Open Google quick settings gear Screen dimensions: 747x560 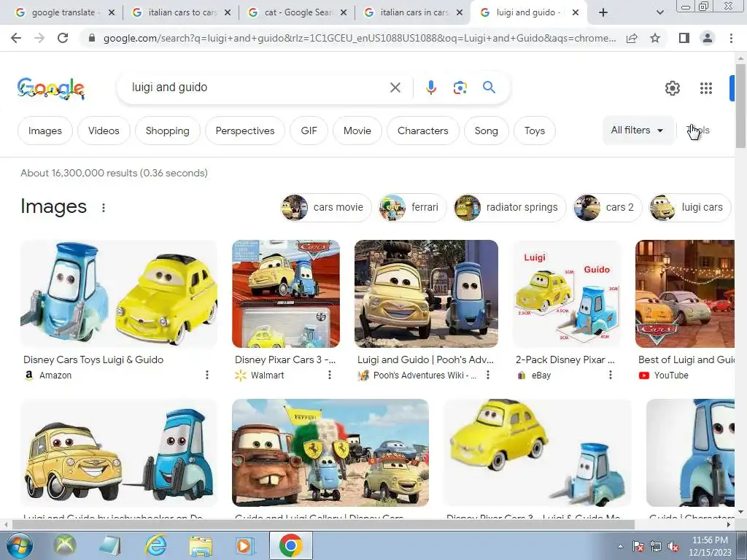tap(672, 88)
